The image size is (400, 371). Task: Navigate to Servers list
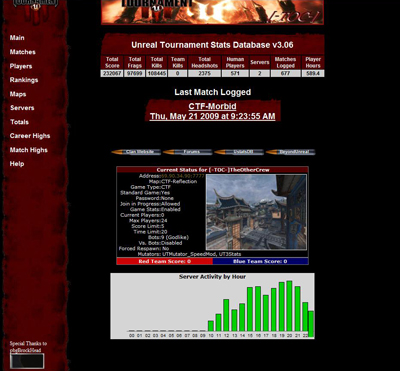(22, 108)
